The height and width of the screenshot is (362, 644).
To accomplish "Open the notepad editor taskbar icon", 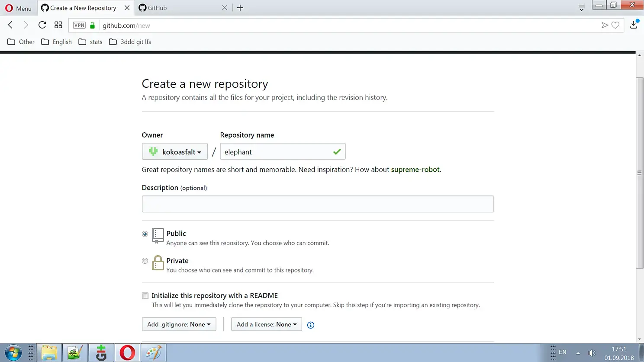I will pyautogui.click(x=75, y=353).
